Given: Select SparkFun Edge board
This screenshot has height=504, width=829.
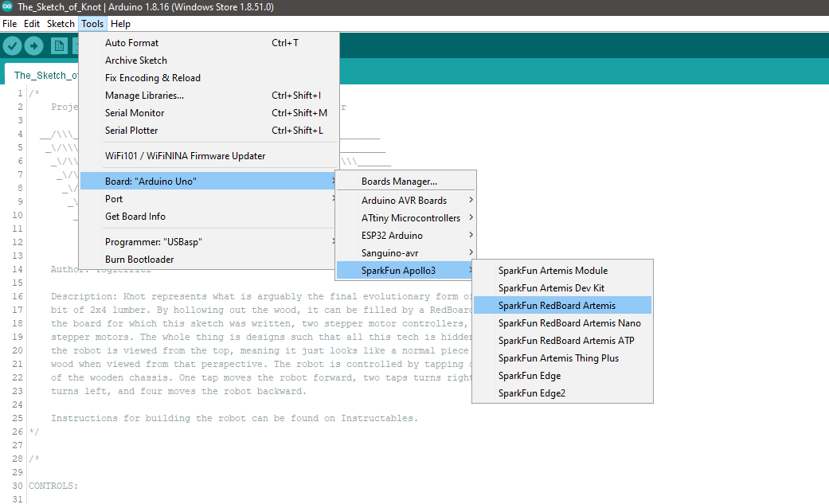Looking at the screenshot, I should tap(562, 376).
